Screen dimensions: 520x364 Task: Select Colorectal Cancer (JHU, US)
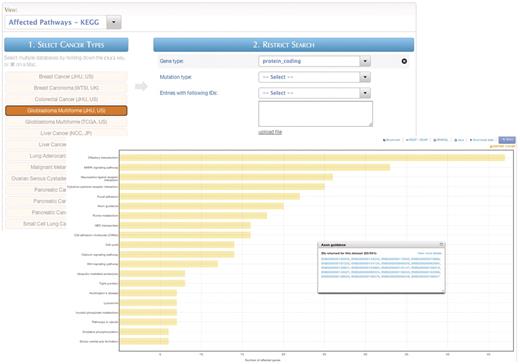coord(66,99)
